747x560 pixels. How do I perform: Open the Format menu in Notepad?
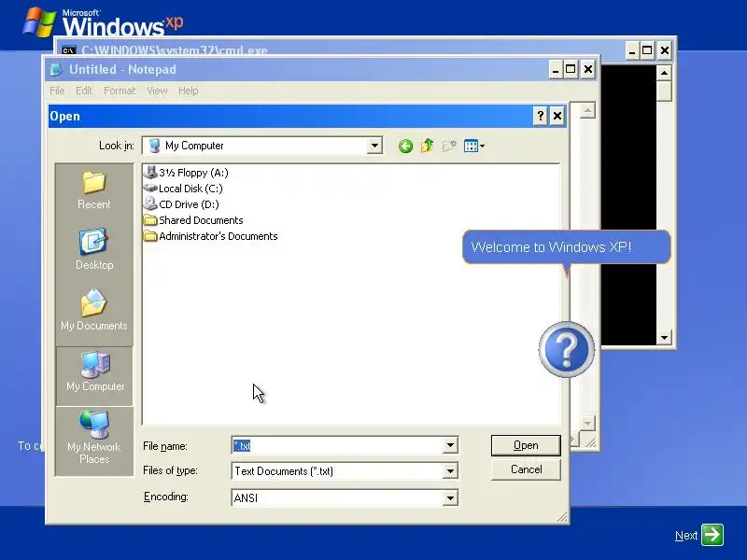(x=120, y=91)
